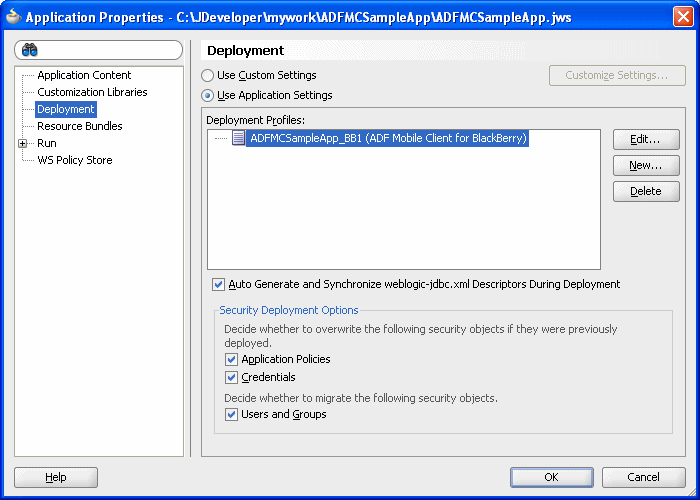Image resolution: width=700 pixels, height=500 pixels.
Task: Open Customization Libraries category
Action: point(92,92)
